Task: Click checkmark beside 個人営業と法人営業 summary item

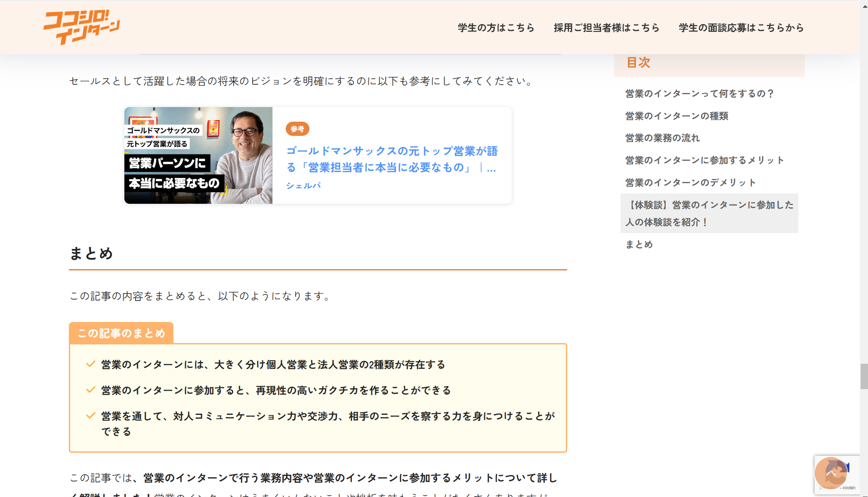Action: (90, 364)
